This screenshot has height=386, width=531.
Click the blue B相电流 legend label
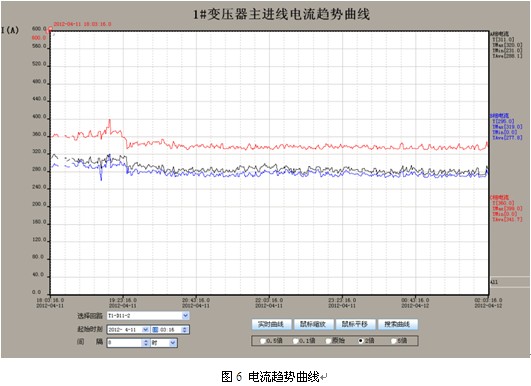tap(500, 116)
